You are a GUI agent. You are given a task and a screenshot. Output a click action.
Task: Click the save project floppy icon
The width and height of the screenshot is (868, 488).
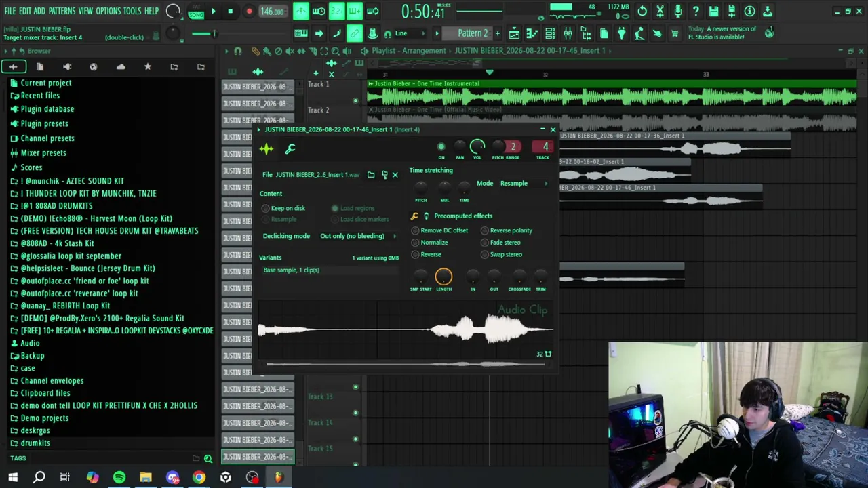click(x=713, y=11)
